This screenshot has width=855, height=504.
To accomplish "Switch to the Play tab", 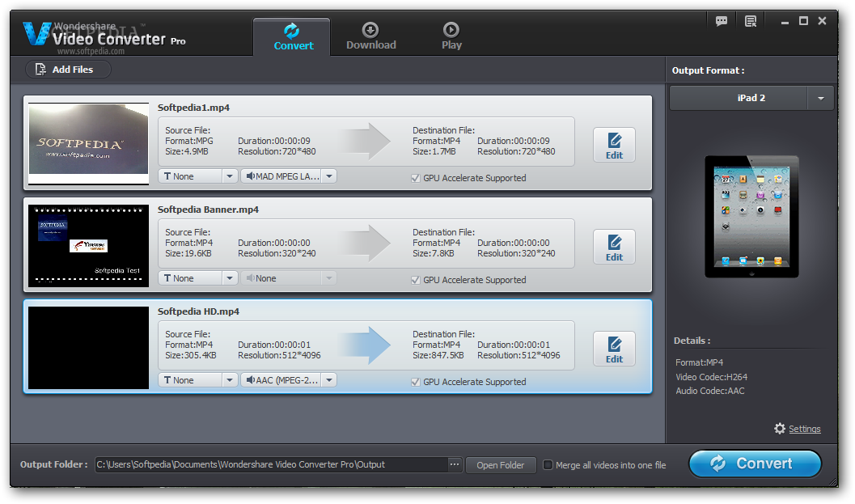I will [451, 37].
